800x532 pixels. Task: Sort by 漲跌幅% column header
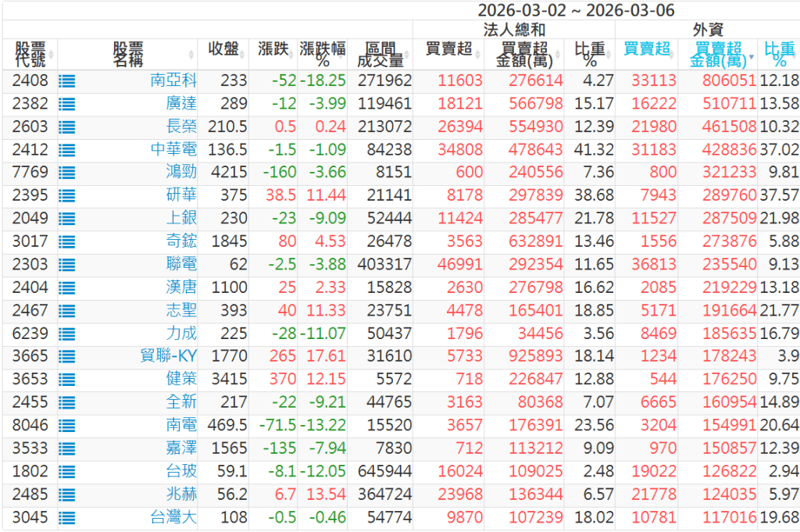(322, 54)
